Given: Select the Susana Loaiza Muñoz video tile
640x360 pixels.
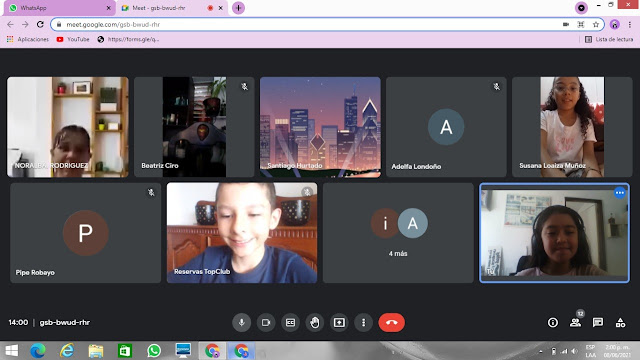Looking at the screenshot, I should (572, 127).
